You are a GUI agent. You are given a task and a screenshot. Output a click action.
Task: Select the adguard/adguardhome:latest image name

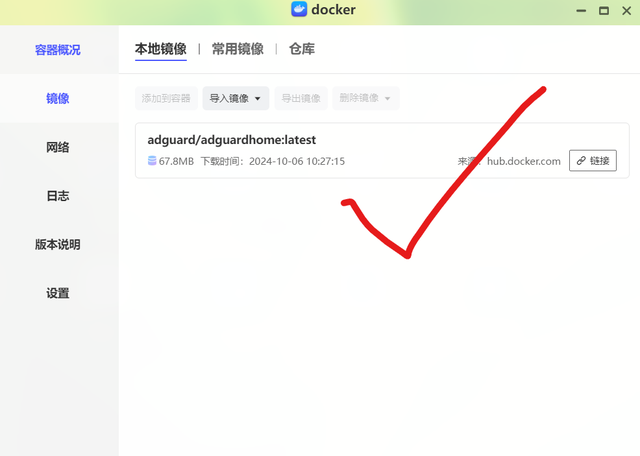click(231, 140)
